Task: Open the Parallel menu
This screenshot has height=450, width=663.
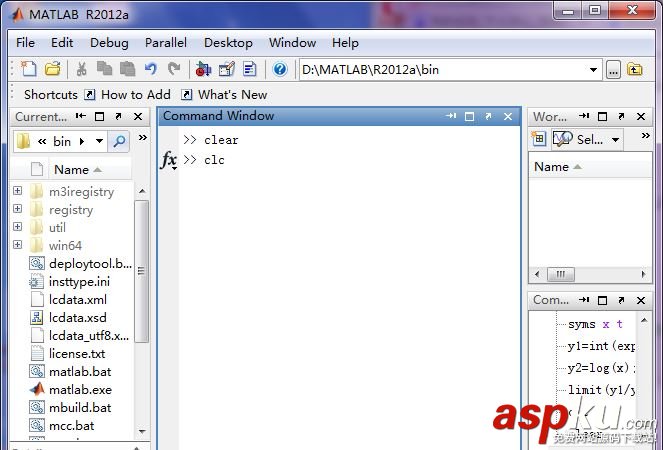Action: tap(166, 43)
